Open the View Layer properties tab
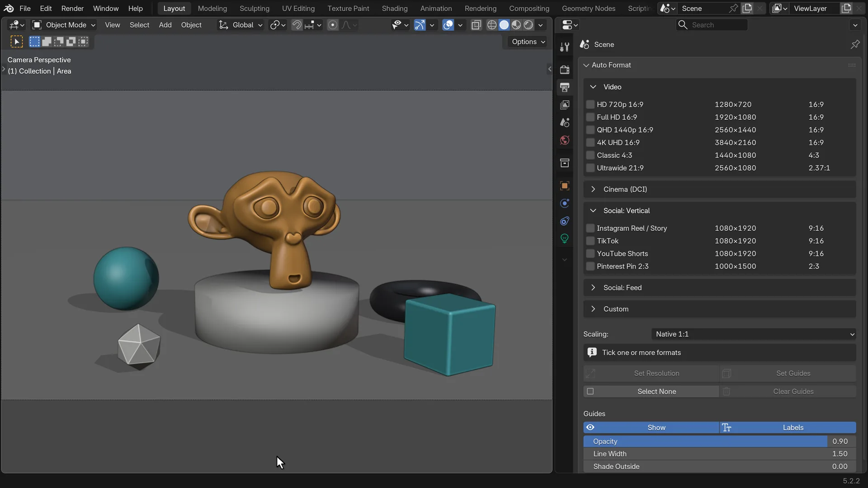868x488 pixels. pyautogui.click(x=565, y=105)
